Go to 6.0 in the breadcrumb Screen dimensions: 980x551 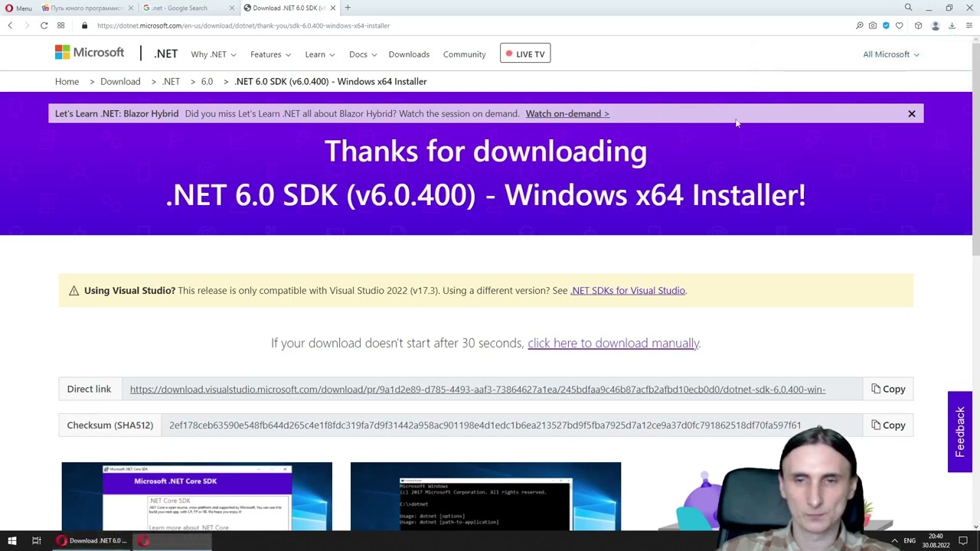[207, 81]
